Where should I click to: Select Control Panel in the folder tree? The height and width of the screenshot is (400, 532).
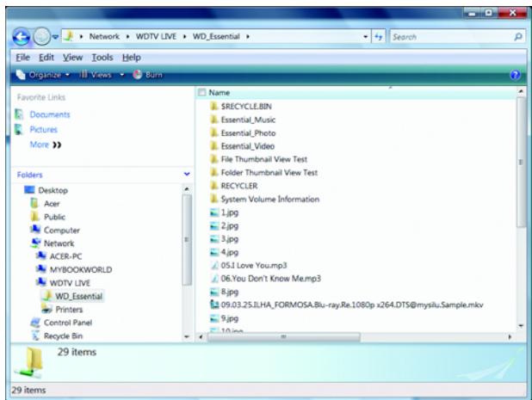(x=68, y=323)
